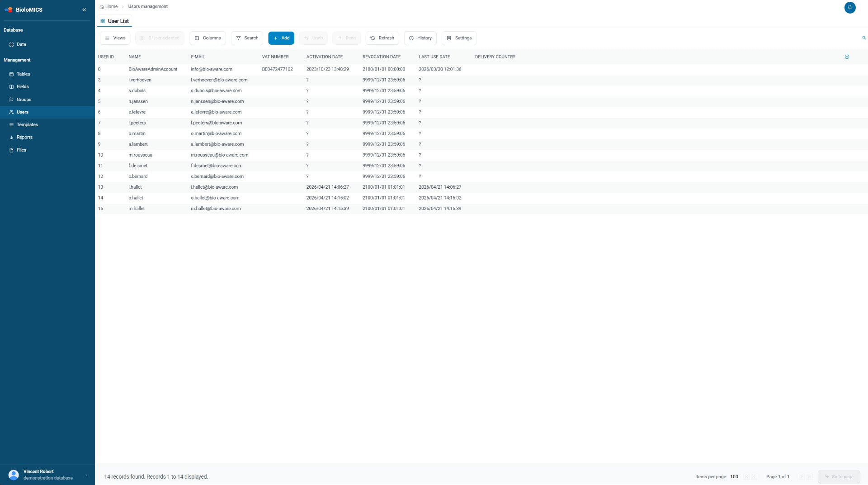Screen dimensions: 868x485
Task: Click the Users management breadcrumb
Action: [x=148, y=6]
